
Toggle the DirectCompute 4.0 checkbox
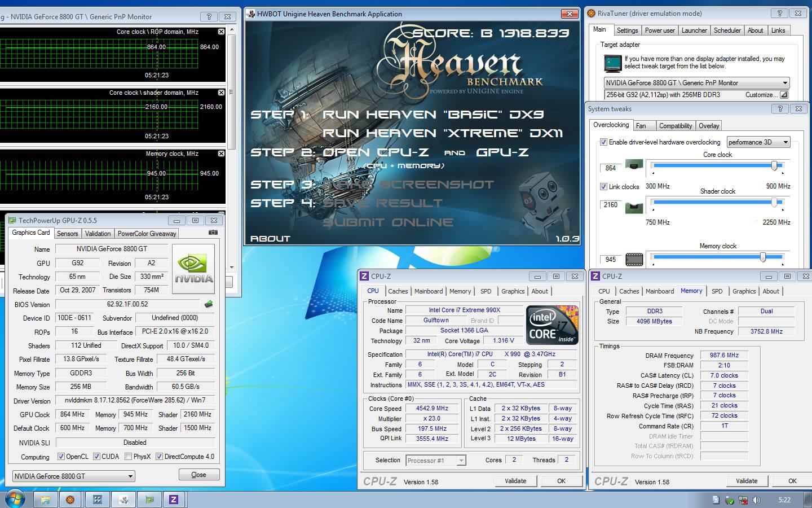(159, 457)
